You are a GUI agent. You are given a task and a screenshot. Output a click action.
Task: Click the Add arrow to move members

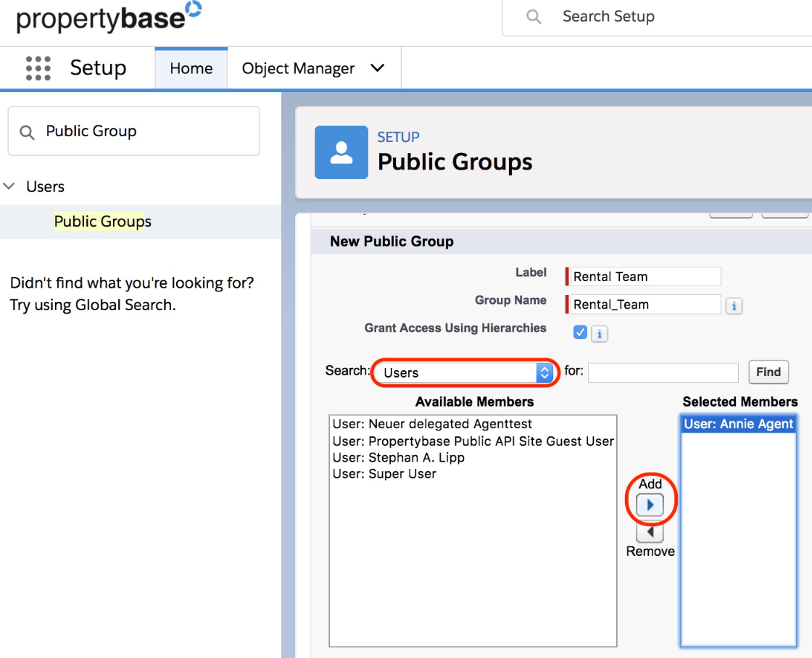click(650, 504)
